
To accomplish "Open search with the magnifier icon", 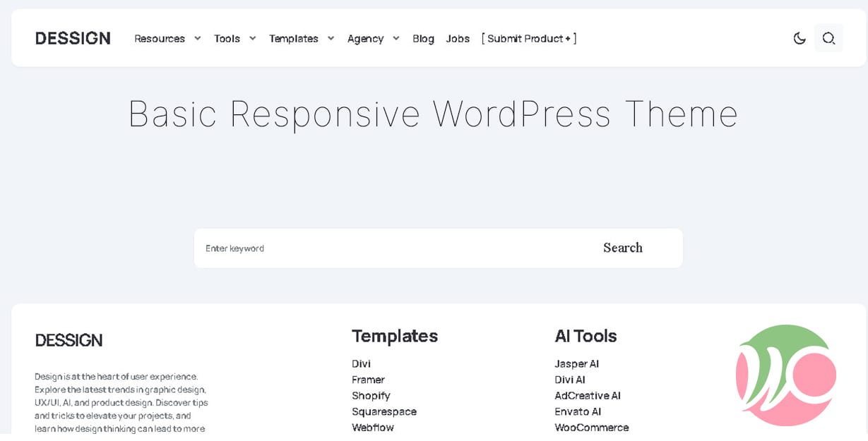I will tap(829, 38).
